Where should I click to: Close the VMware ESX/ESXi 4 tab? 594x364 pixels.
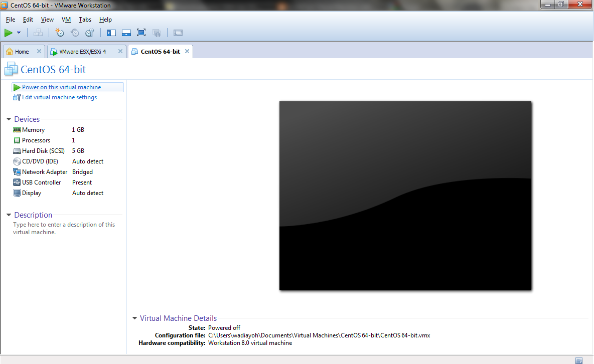[120, 51]
